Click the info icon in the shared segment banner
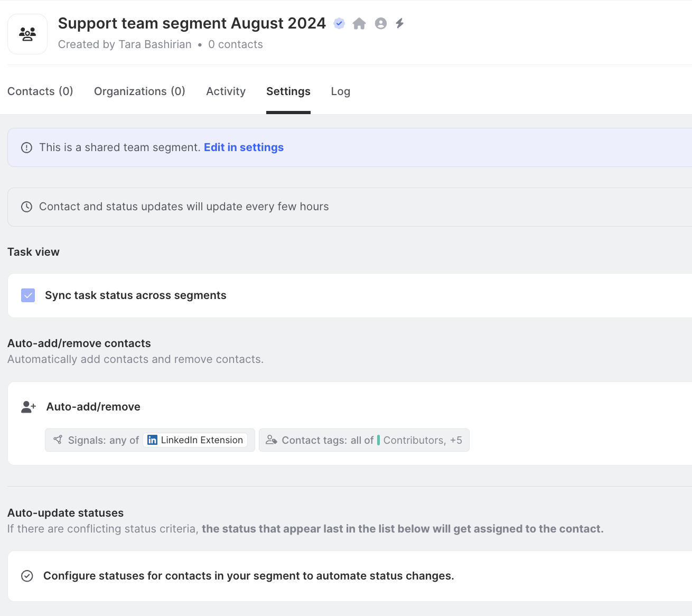 pyautogui.click(x=26, y=147)
